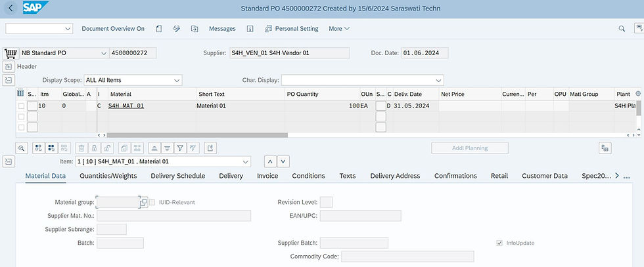The width and height of the screenshot is (644, 267).
Task: Open Personal Setting
Action: pos(292,29)
